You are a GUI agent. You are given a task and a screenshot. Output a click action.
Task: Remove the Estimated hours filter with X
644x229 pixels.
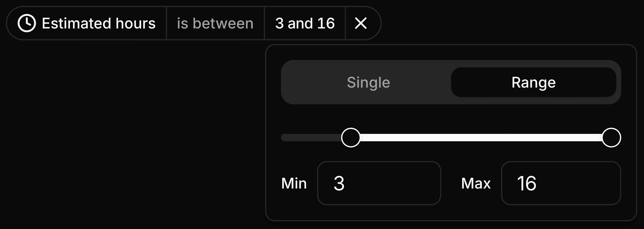361,23
